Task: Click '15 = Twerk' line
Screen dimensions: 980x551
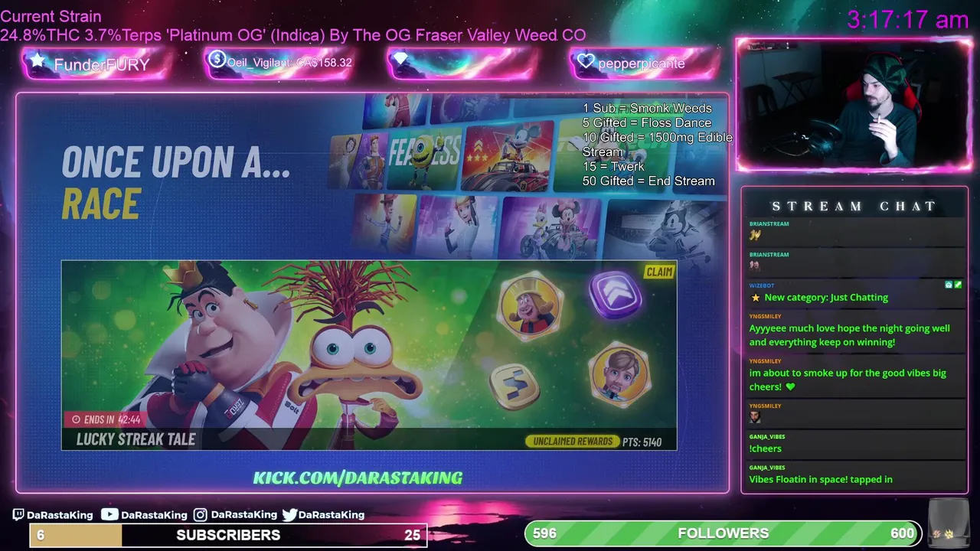Action: click(x=613, y=166)
